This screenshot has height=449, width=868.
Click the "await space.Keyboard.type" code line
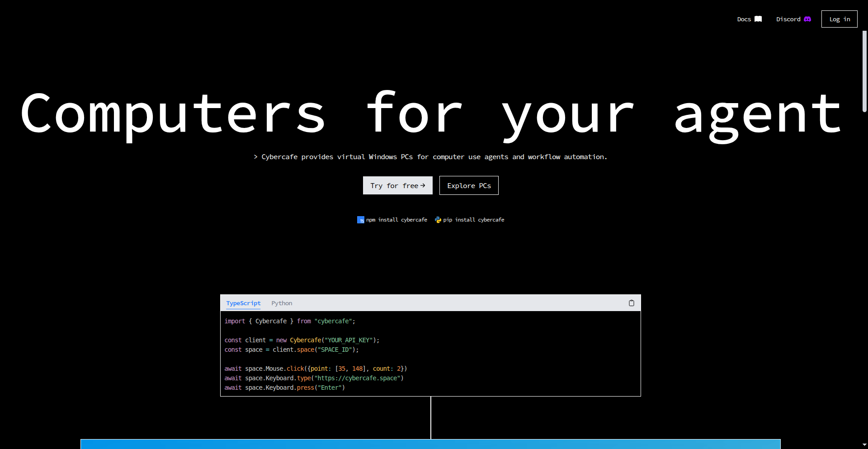click(314, 378)
